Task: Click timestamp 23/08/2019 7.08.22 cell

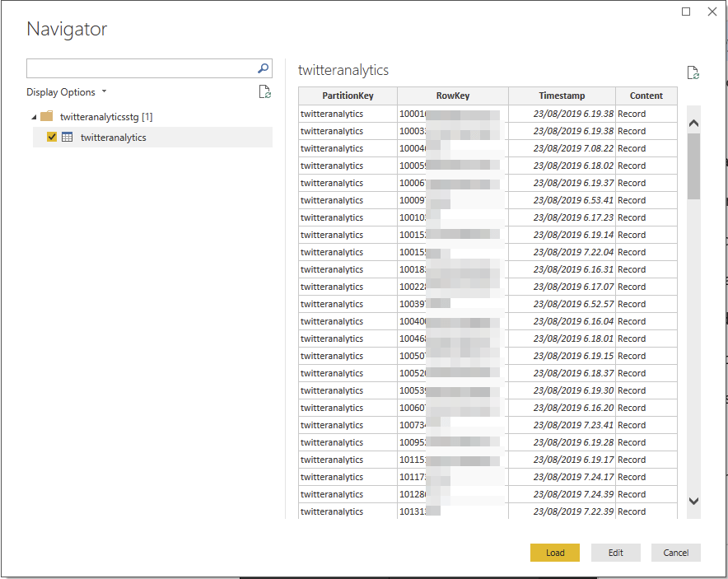Action: coord(562,148)
